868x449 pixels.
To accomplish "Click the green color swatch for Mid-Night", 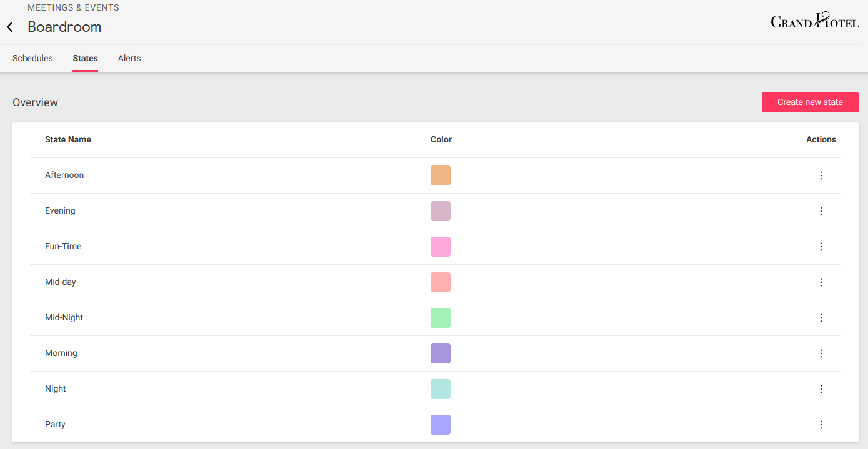I will click(x=441, y=318).
